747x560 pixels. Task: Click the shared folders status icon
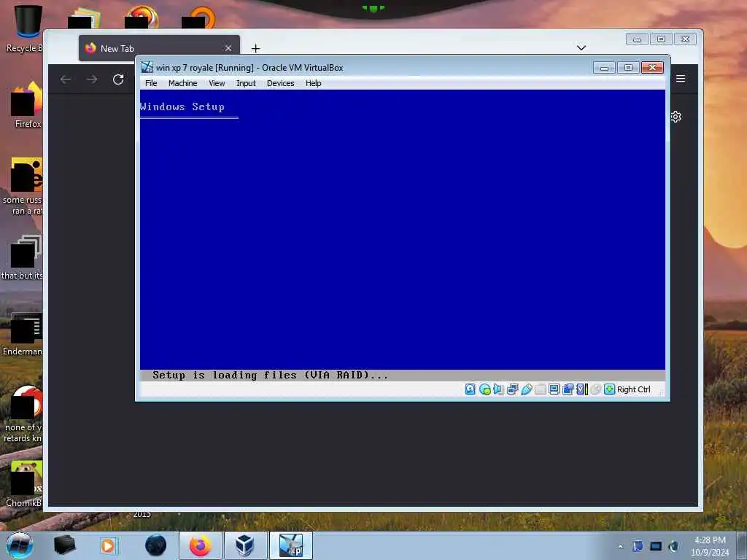(x=540, y=389)
